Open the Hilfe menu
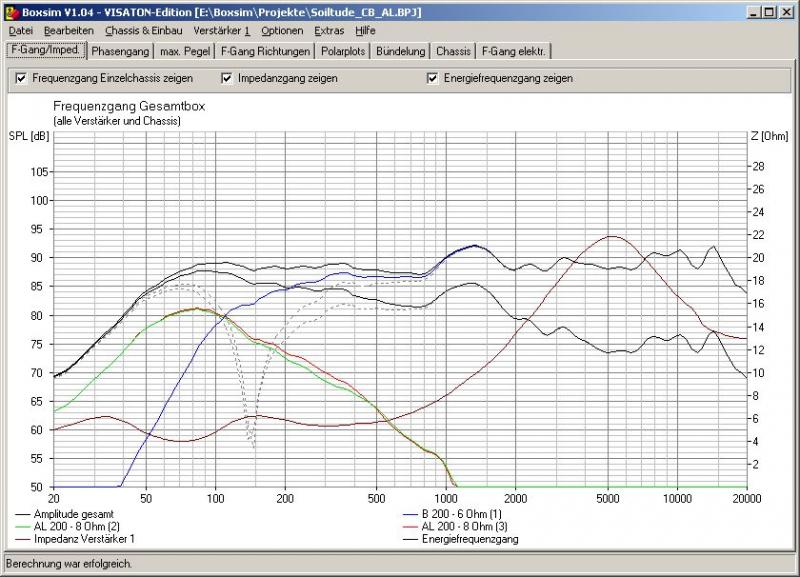Screen dimensions: 800x577 [366, 31]
